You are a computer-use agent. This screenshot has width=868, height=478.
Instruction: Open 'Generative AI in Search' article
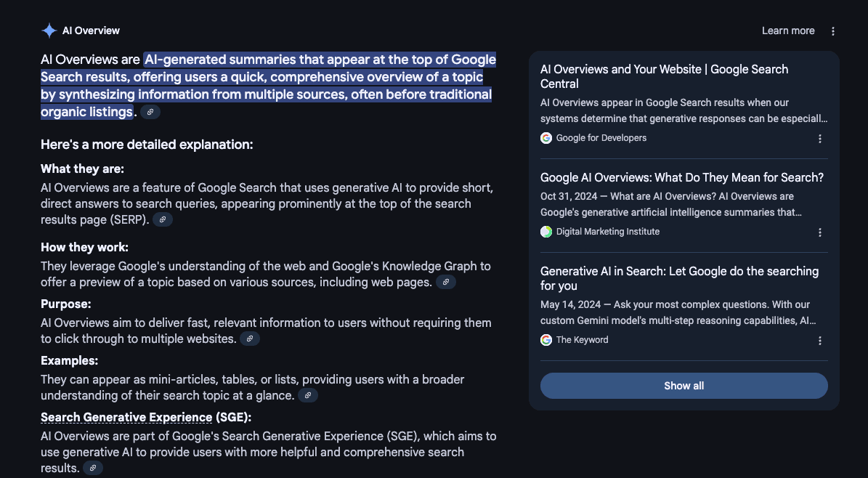pos(678,278)
